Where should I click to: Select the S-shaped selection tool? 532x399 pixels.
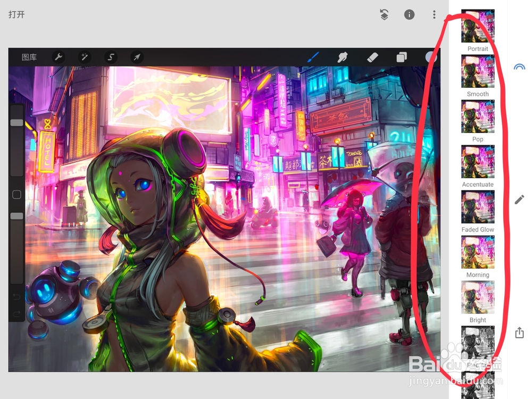tap(111, 57)
